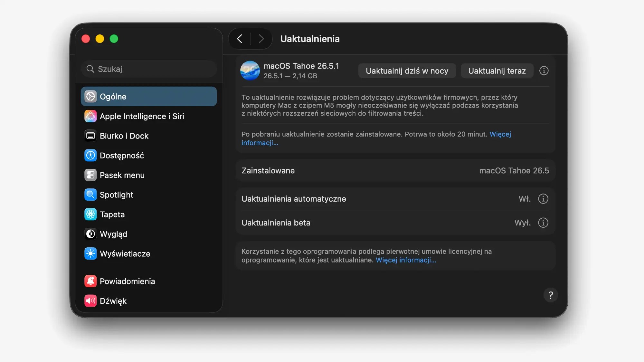The image size is (644, 362).
Task: Go back with the left chevron
Action: [x=240, y=39]
